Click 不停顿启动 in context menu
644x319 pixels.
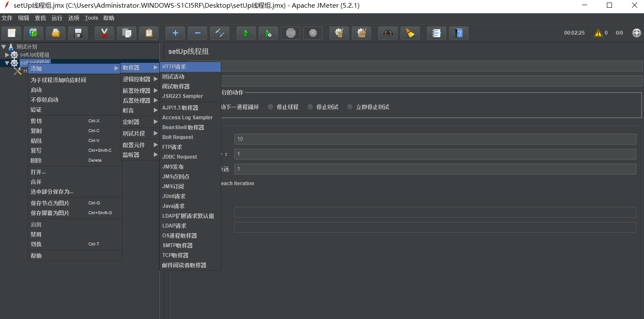coord(75,100)
